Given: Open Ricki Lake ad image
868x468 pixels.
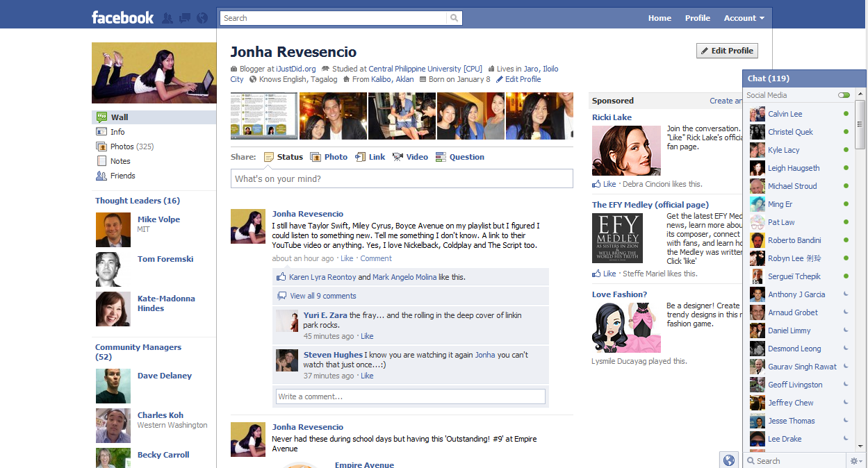Looking at the screenshot, I should point(626,150).
